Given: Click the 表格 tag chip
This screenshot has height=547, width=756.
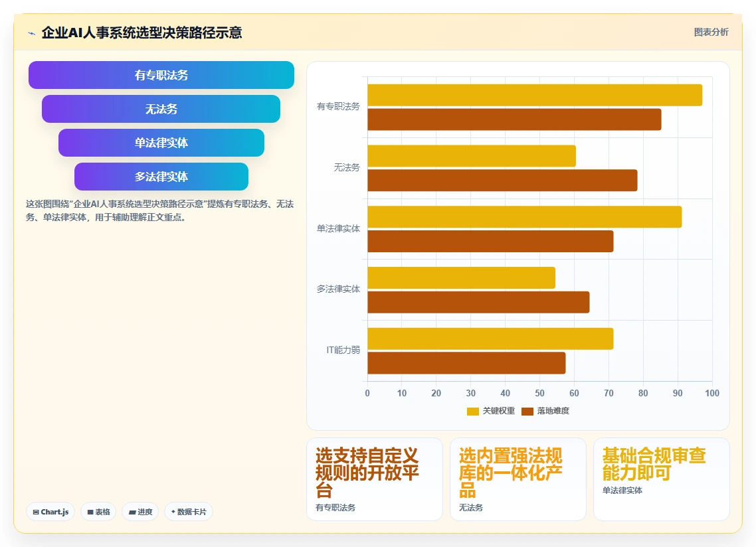Looking at the screenshot, I should pyautogui.click(x=98, y=512).
